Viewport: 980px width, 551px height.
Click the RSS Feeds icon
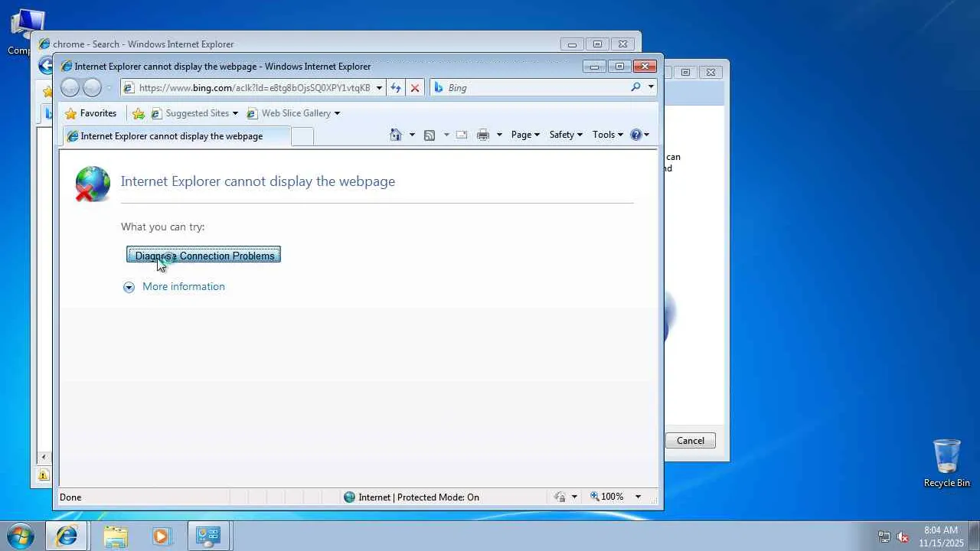tap(430, 135)
